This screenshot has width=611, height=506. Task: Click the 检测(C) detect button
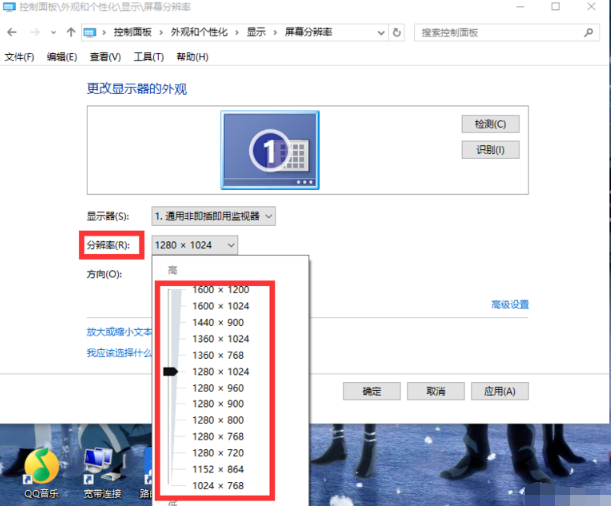(x=491, y=124)
